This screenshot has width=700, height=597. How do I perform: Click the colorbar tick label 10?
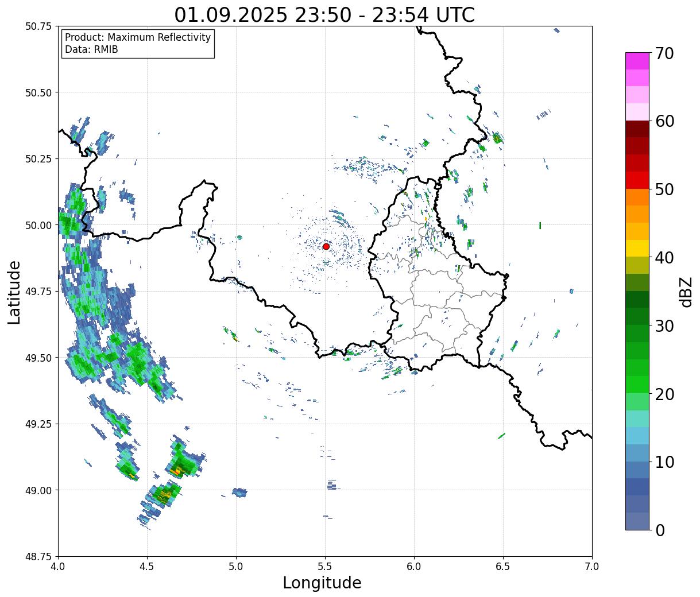(664, 462)
